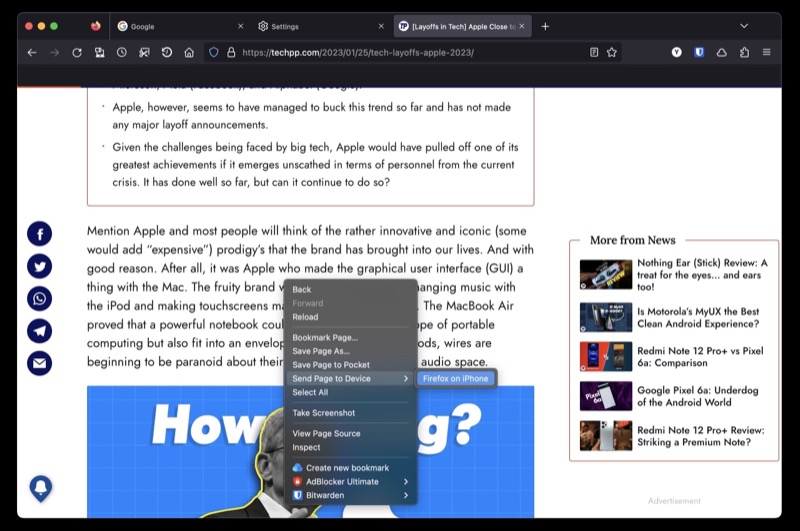This screenshot has width=800, height=531.
Task: Reload the page with the toolbar reload icon
Action: click(x=77, y=53)
